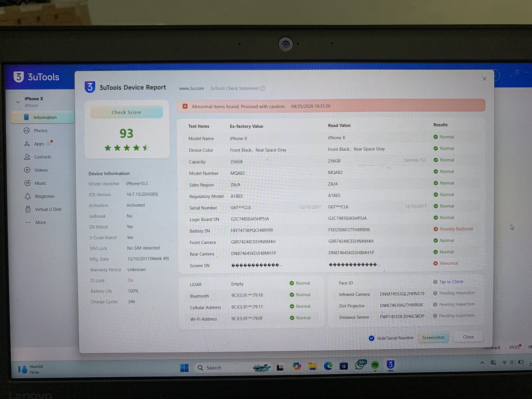Open Ringtones in the sidebar
The height and width of the screenshot is (399, 532).
coord(44,196)
